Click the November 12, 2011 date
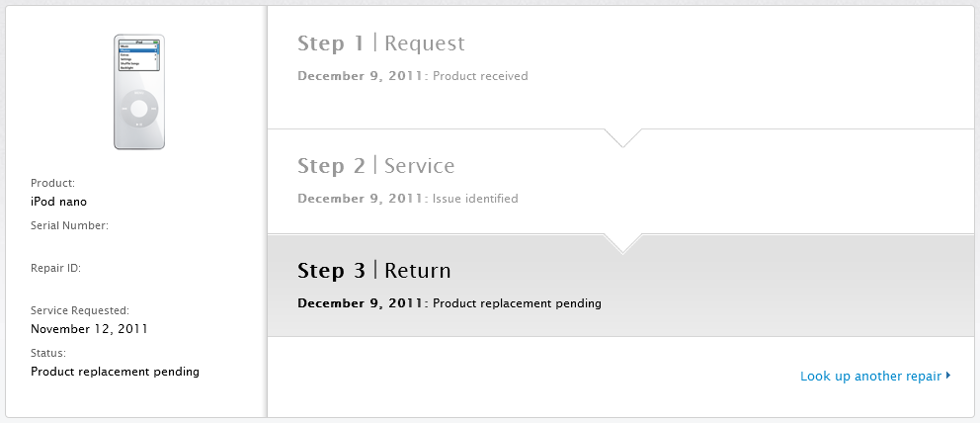This screenshot has height=423, width=980. click(89, 329)
